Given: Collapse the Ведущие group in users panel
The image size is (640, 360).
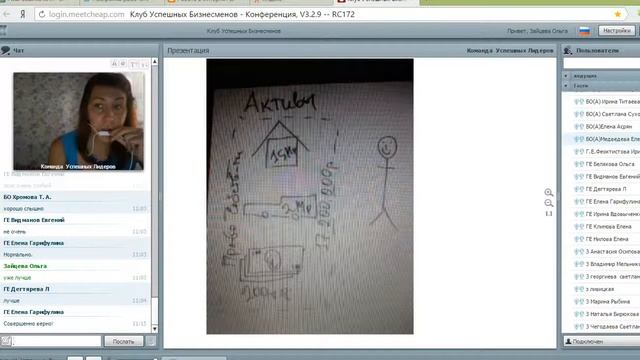Looking at the screenshot, I should pos(566,76).
